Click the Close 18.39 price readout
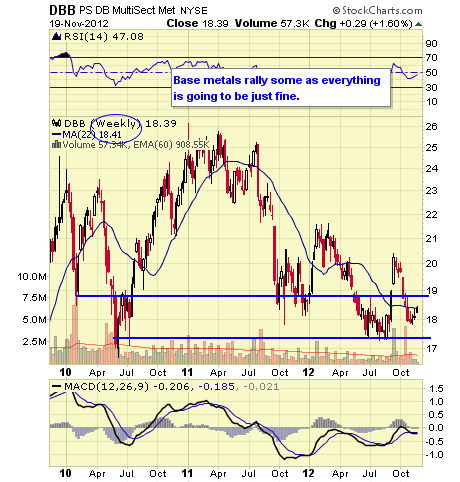Viewport: 460px width, 482px height. pos(198,24)
